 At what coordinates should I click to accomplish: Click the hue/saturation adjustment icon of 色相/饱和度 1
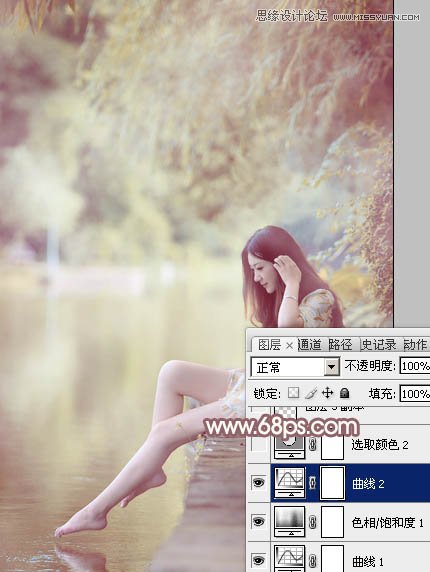click(x=290, y=521)
